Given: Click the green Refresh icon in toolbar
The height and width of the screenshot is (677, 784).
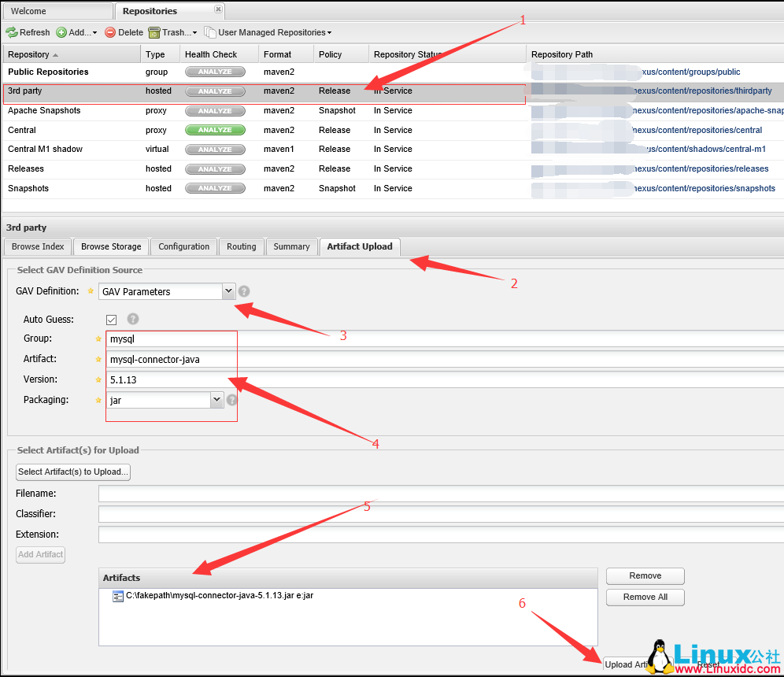Looking at the screenshot, I should (x=12, y=32).
